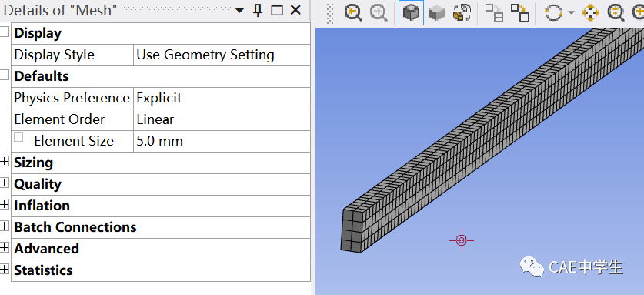This screenshot has width=644, height=295.
Task: Open the Details panel options dropdown arrow
Action: (239, 11)
